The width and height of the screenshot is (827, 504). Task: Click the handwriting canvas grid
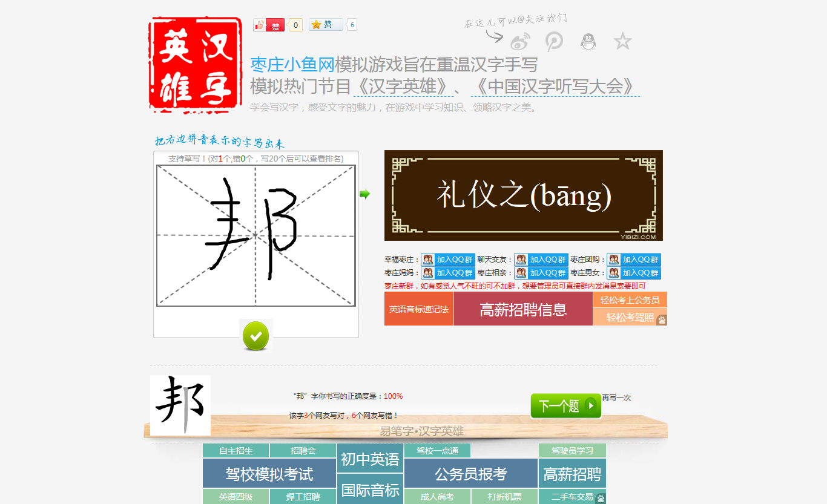click(256, 235)
